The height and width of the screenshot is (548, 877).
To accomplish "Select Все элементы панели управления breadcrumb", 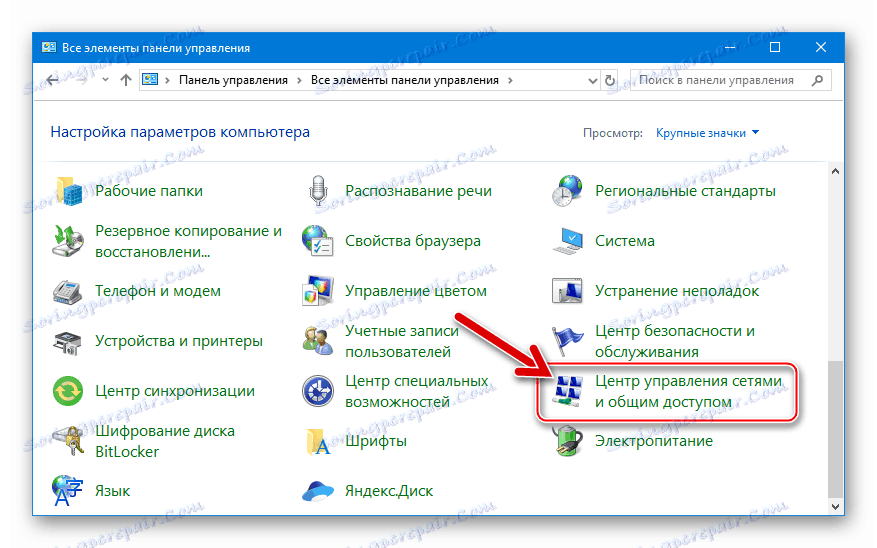I will click(404, 80).
